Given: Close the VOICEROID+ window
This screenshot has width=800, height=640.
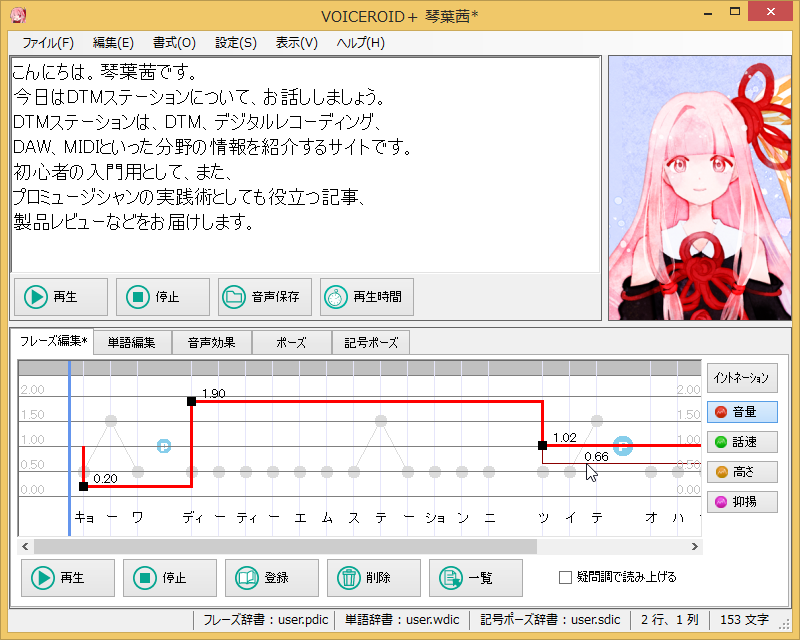Looking at the screenshot, I should 770,11.
